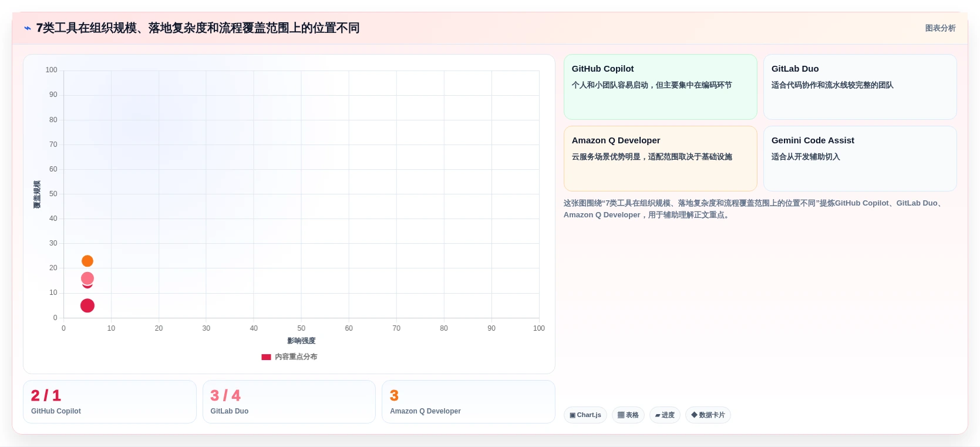Image resolution: width=980 pixels, height=447 pixels.
Task: Click the 影响强度 x-axis title
Action: pos(301,341)
